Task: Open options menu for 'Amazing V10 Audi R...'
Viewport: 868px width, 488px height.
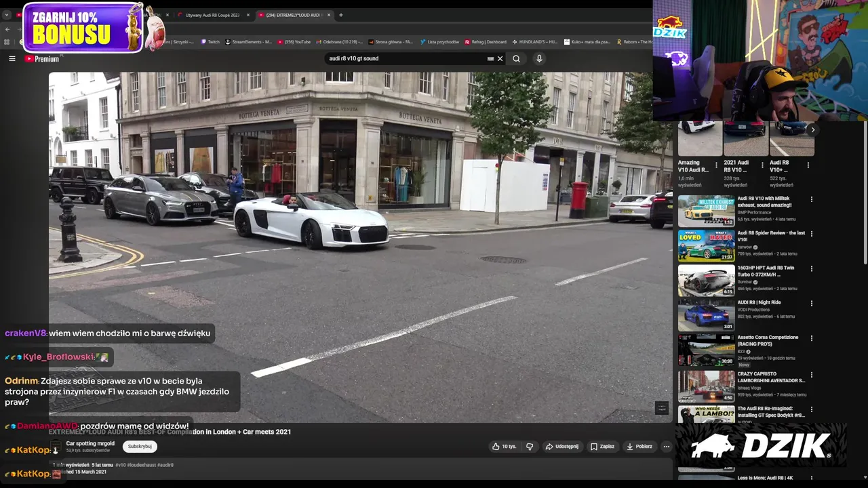Action: pyautogui.click(x=716, y=165)
